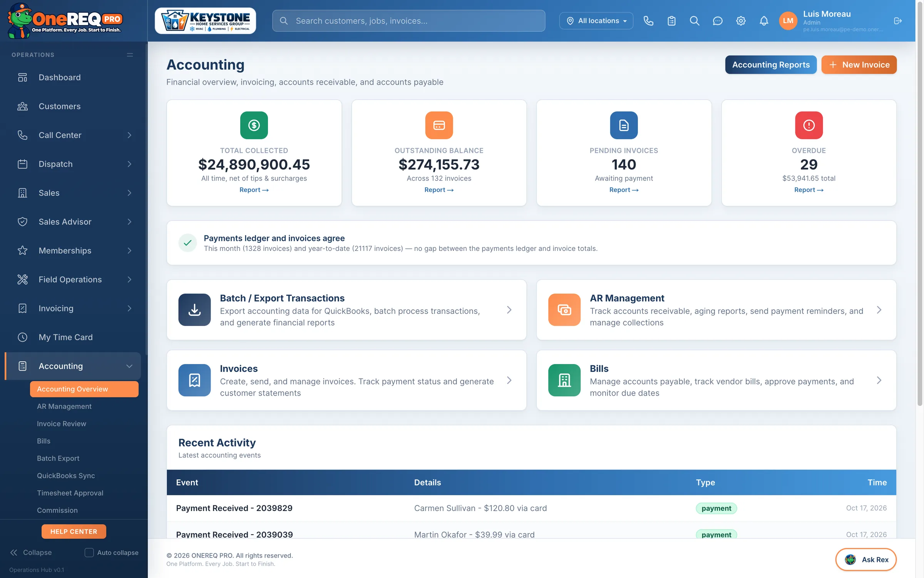Collapse the sidebar via Collapse
This screenshot has width=924, height=578.
click(x=31, y=553)
